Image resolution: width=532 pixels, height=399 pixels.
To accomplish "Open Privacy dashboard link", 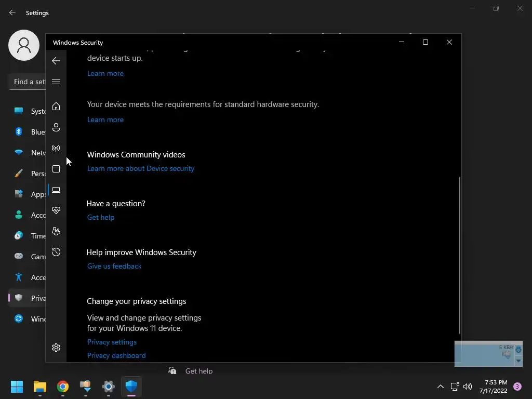I will point(116,355).
